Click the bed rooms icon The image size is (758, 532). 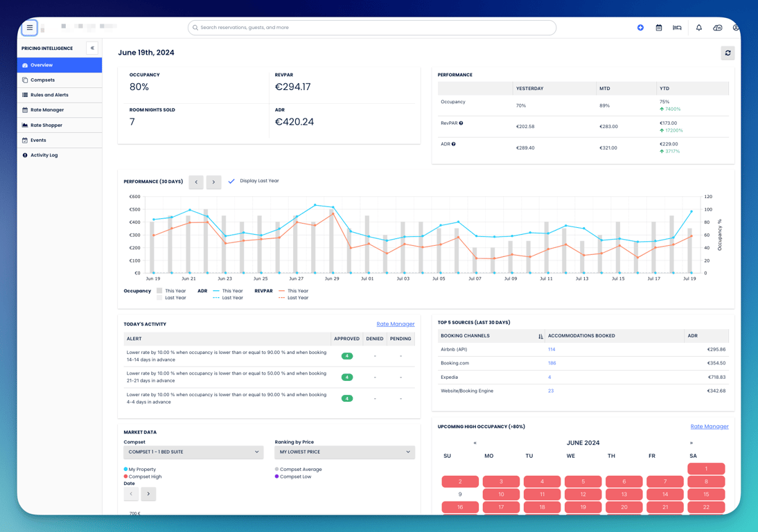point(677,28)
